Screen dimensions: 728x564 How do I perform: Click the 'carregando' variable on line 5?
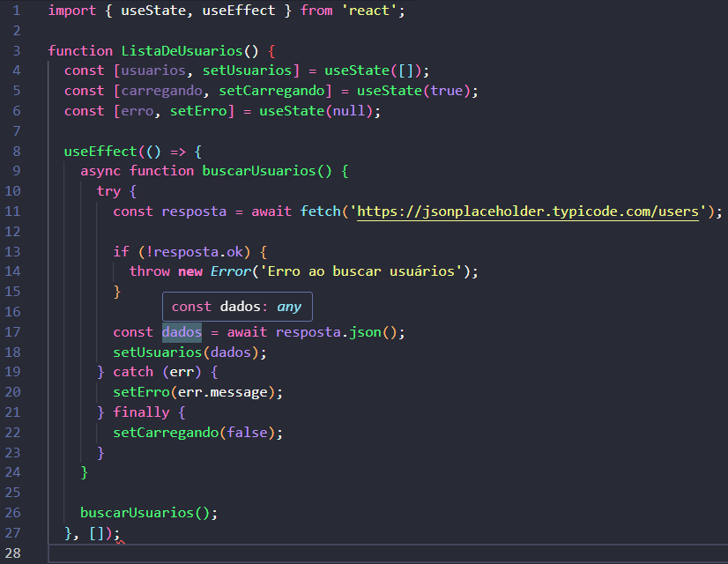click(161, 91)
